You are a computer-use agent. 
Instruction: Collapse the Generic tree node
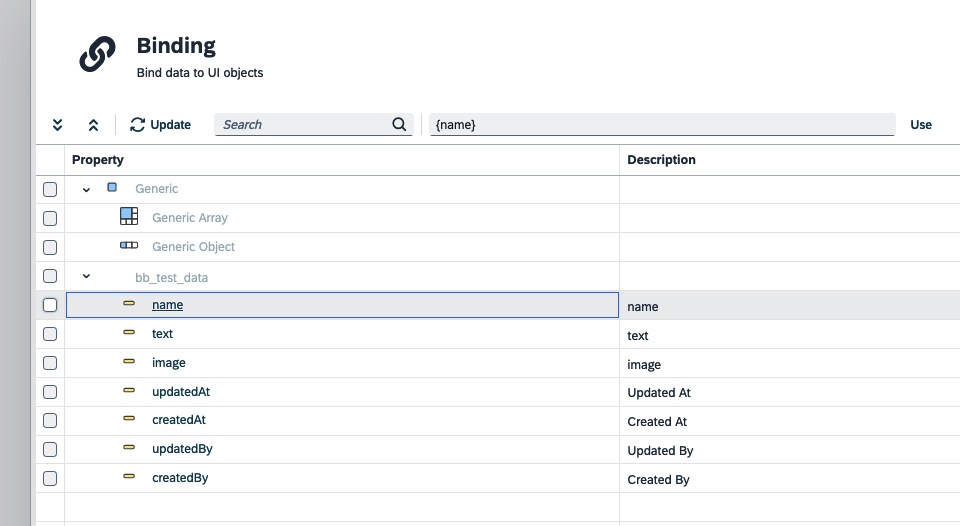[86, 189]
